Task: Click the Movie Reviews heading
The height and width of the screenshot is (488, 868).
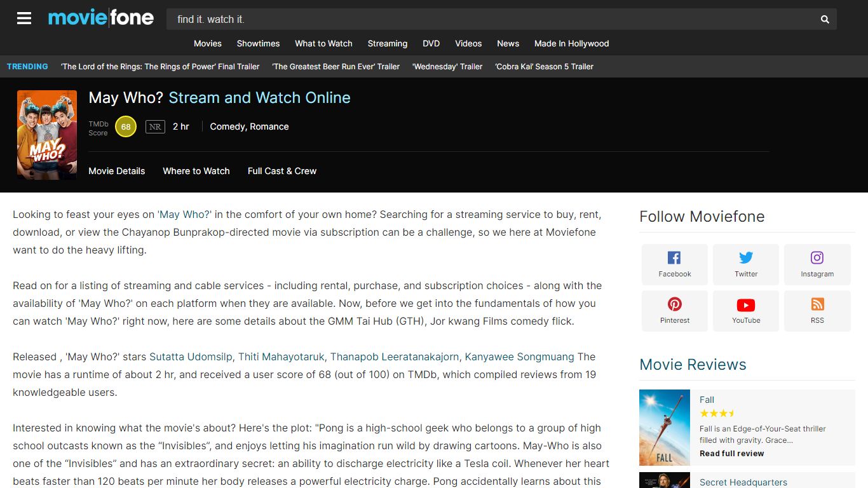Action: (x=693, y=365)
